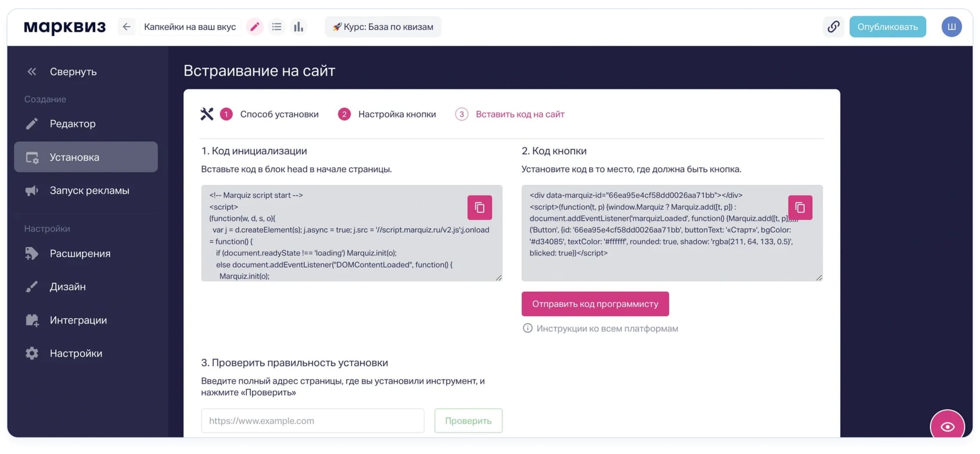Click the Интеграции plug icon
This screenshot has height=454, width=980.
(x=32, y=320)
